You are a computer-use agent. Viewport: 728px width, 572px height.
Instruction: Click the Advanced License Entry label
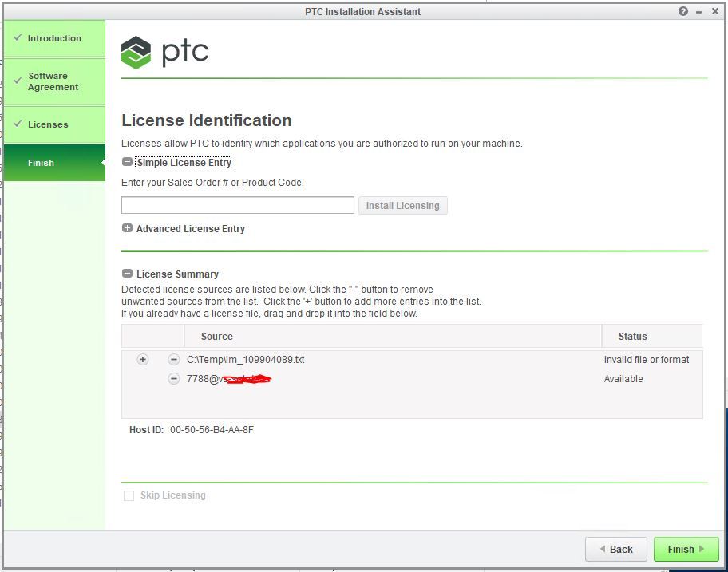click(190, 229)
